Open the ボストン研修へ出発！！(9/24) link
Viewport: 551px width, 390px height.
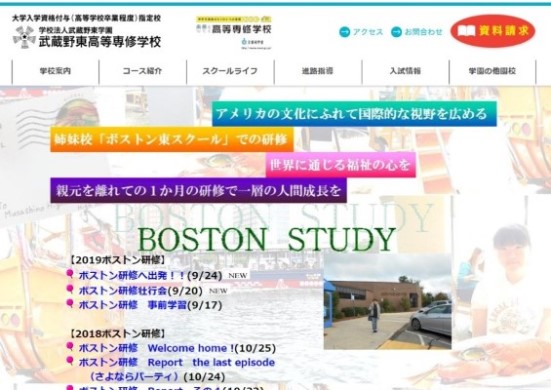point(150,275)
